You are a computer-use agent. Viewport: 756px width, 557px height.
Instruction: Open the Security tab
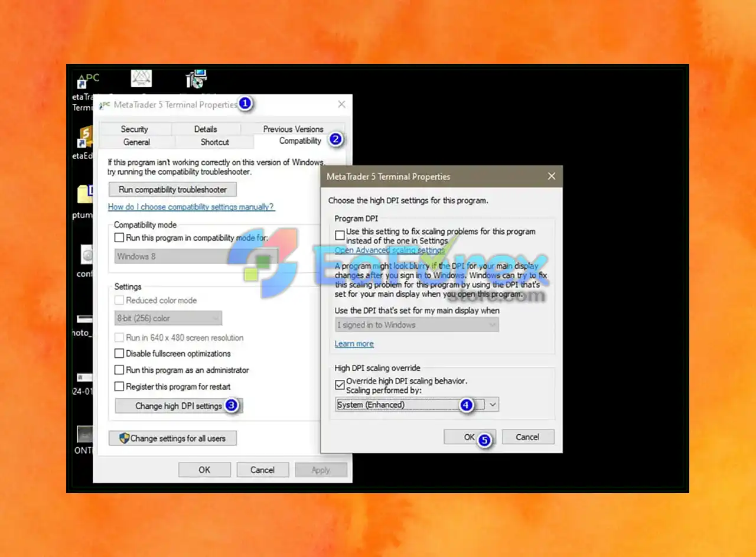coord(135,129)
